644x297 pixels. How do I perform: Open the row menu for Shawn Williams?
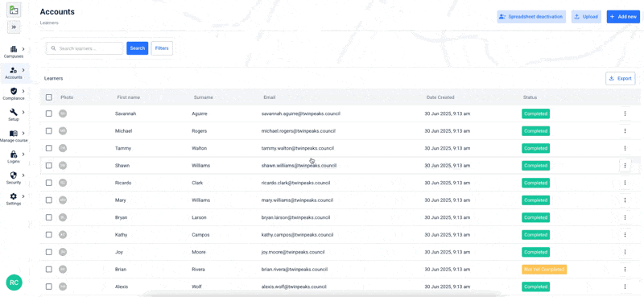pos(625,165)
